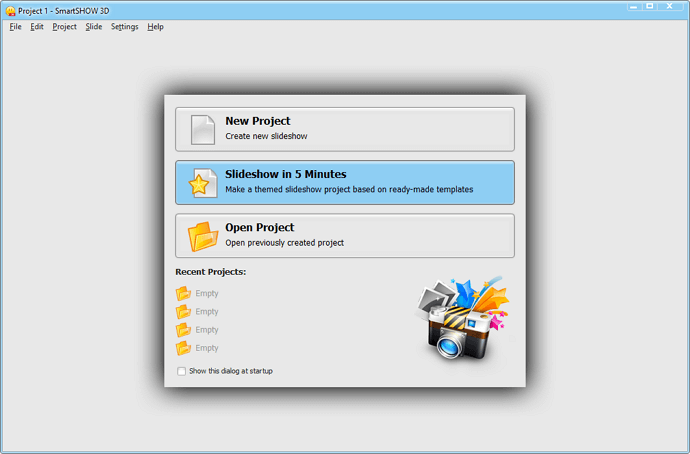Open the Edit menu
This screenshot has height=454, width=690.
(37, 27)
